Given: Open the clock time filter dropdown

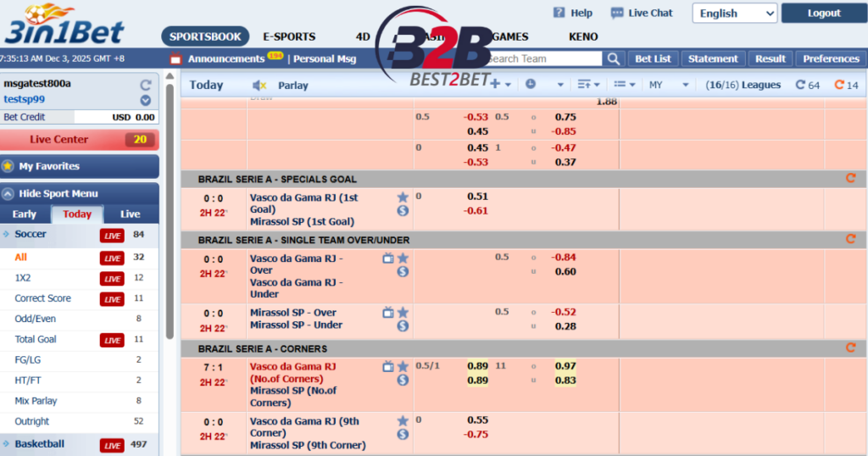Looking at the screenshot, I should (x=545, y=84).
